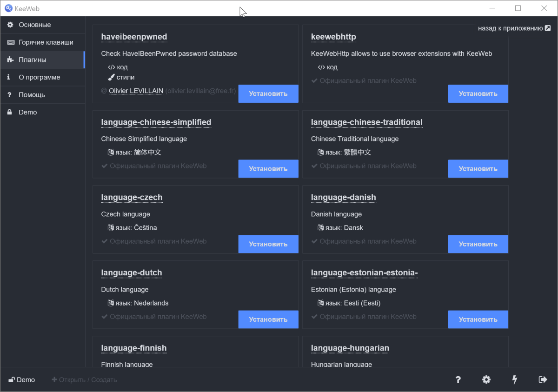Viewport: 558px width, 392px height.
Task: Click the plus icon before Открыть / Создать
Action: tap(54, 380)
